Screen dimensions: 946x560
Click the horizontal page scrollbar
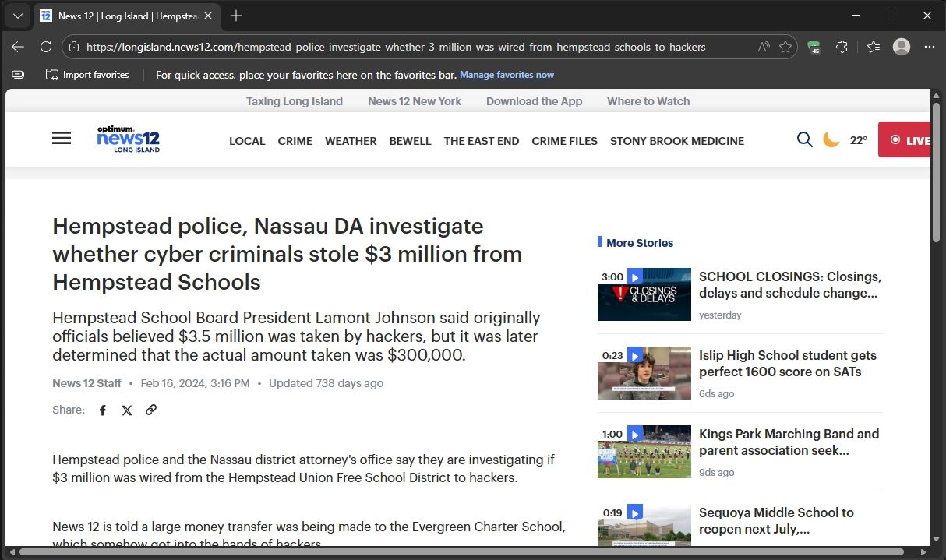(x=461, y=552)
